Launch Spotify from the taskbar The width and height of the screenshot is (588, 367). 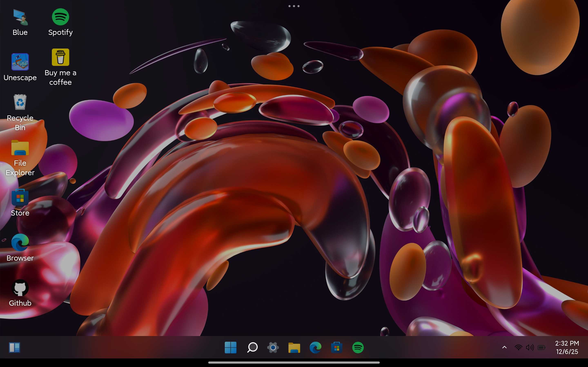[358, 348]
